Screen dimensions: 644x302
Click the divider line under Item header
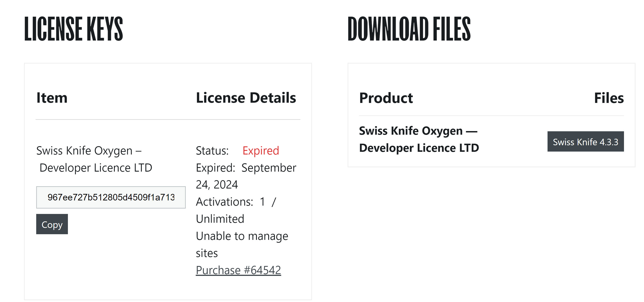click(168, 119)
